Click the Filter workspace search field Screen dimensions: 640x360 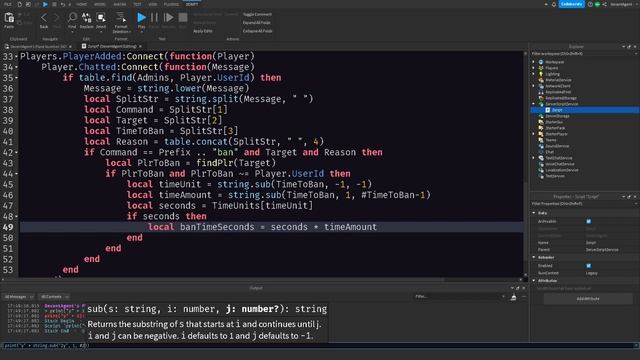(584, 53)
